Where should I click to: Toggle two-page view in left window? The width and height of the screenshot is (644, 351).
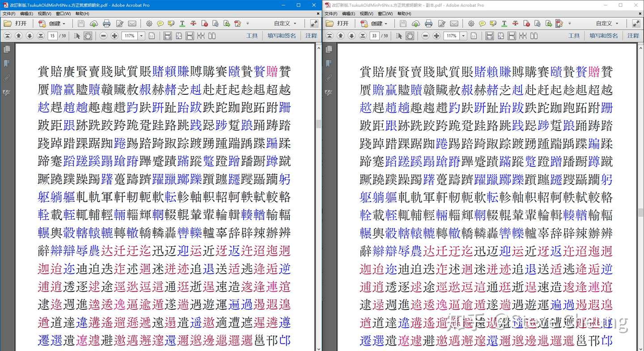212,36
